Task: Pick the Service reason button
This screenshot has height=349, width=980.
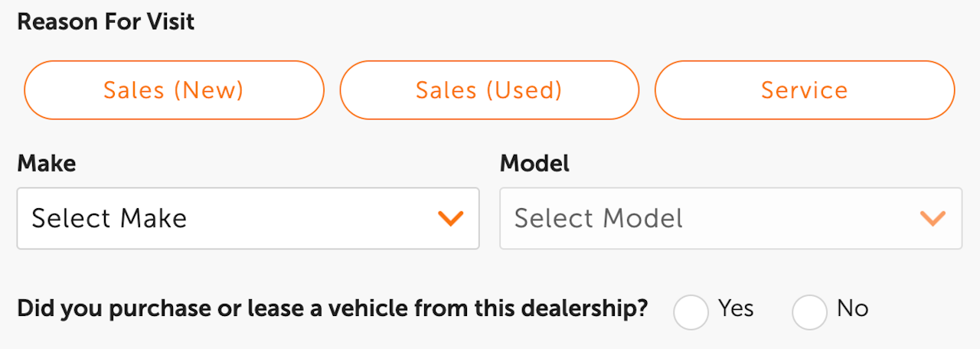Action: pos(804,90)
